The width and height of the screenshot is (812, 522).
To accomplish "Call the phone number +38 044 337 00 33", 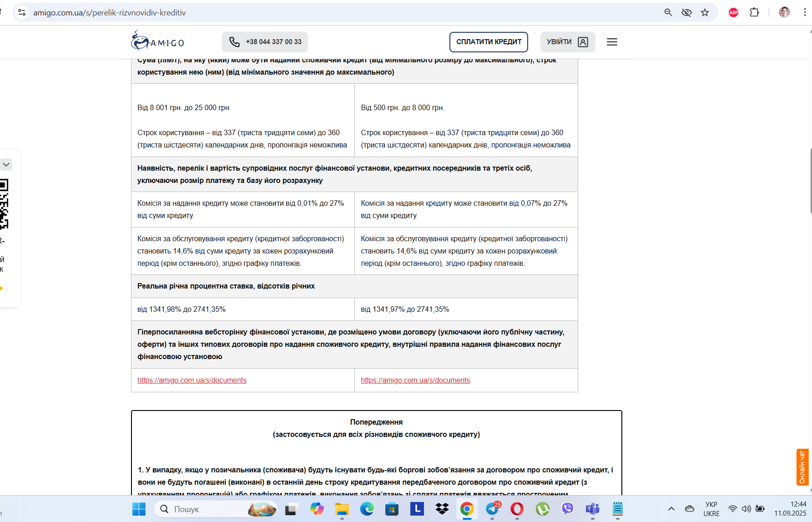I will tap(265, 42).
